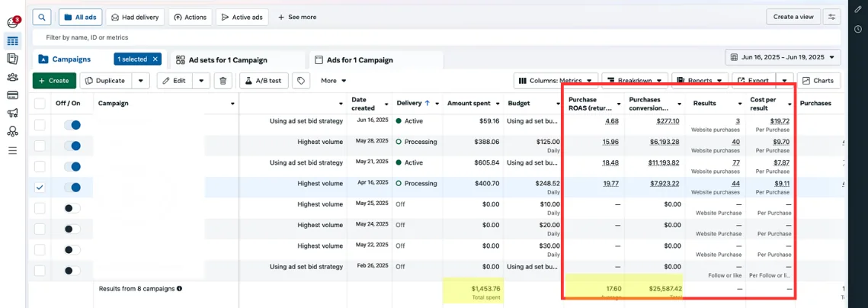Image resolution: width=868 pixels, height=308 pixels.
Task: Expand the More menu
Action: point(334,81)
